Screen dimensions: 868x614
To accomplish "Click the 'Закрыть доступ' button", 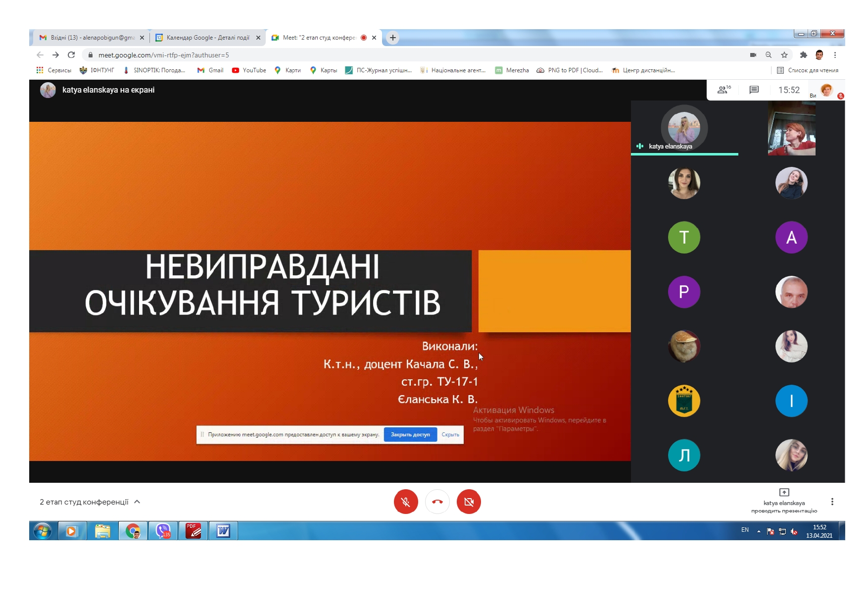I will 410,434.
